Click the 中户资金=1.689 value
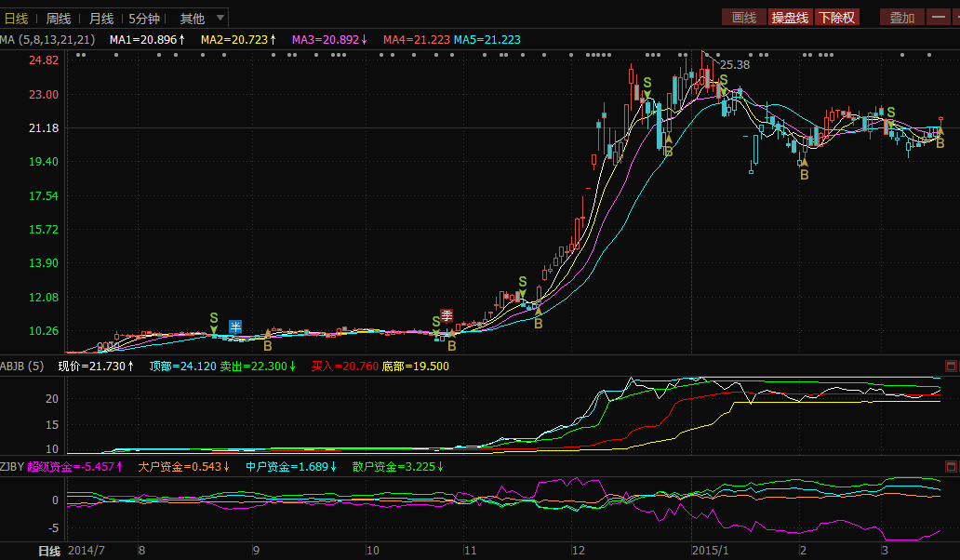Image resolution: width=960 pixels, height=560 pixels. click(291, 466)
